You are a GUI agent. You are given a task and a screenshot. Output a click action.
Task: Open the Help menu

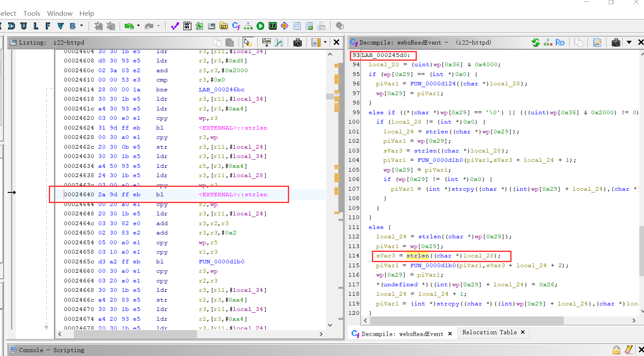click(x=87, y=14)
